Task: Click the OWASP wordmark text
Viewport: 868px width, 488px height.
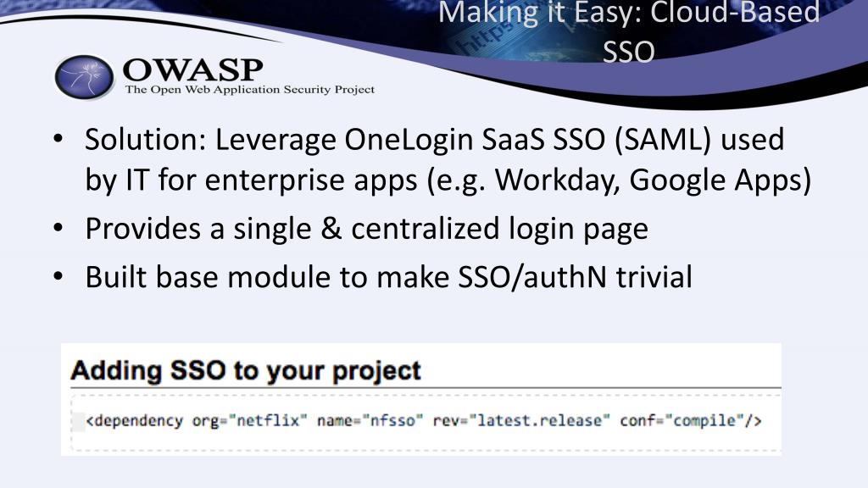Action: click(x=192, y=70)
